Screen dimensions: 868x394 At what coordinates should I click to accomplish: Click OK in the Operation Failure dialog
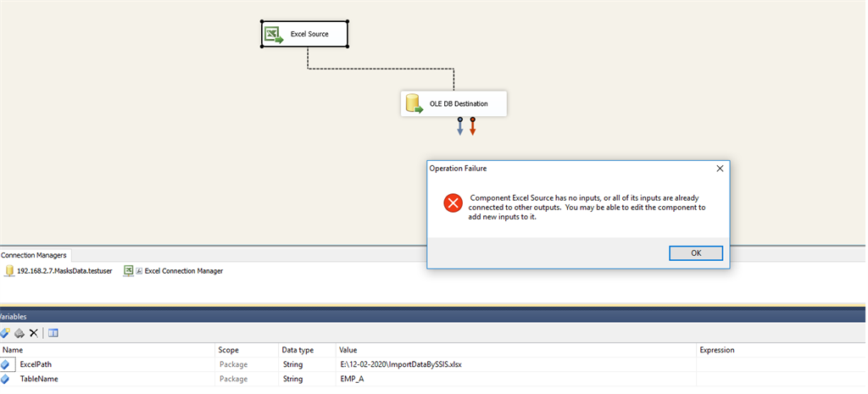click(696, 252)
